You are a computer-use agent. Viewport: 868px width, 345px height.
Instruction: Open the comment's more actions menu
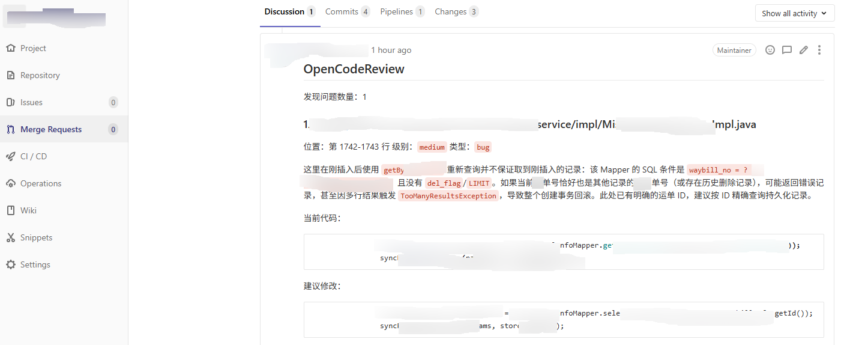819,50
